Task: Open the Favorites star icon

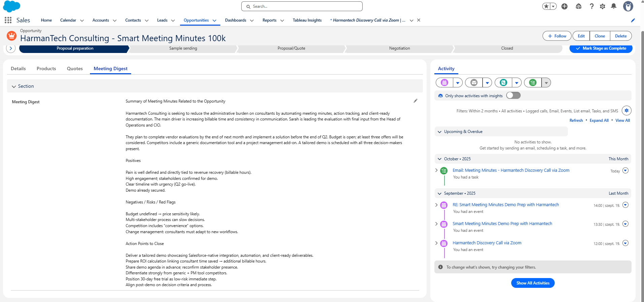Action: tap(546, 6)
